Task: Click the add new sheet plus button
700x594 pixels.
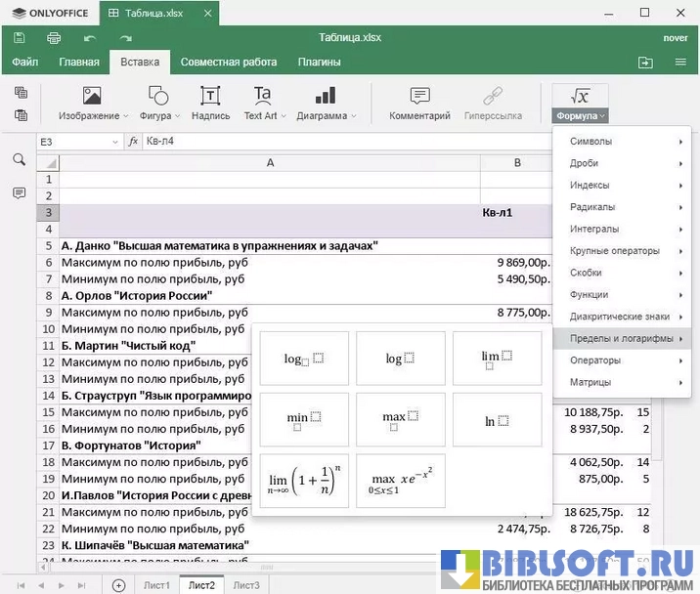Action: pos(118,585)
